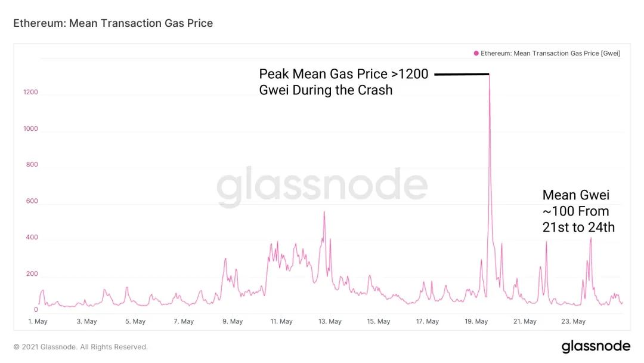This screenshot has width=644, height=363.
Task: Toggle the Mean Transaction Gas Price legend label
Action: (x=550, y=53)
